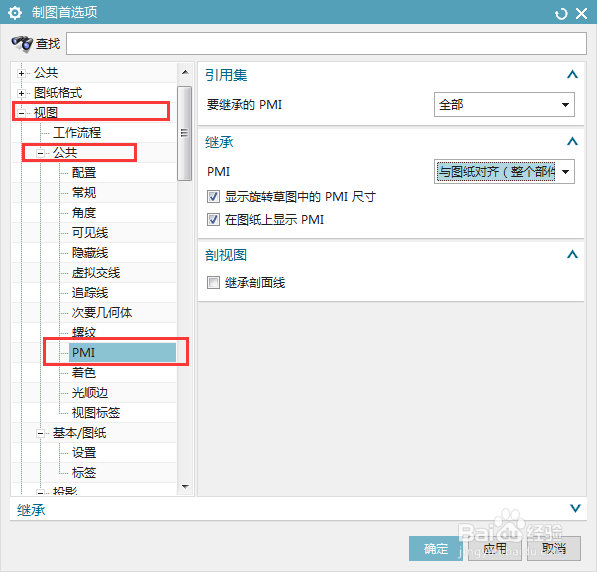Click tree scrollbar down arrow
This screenshot has width=597, height=572.
[185, 487]
